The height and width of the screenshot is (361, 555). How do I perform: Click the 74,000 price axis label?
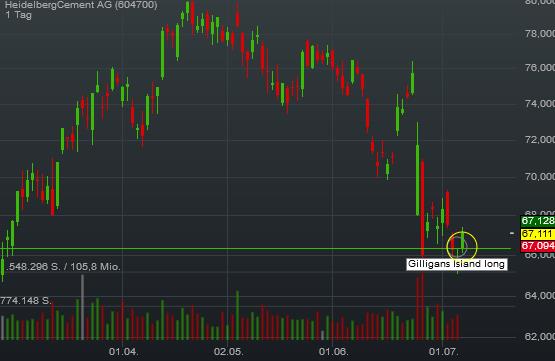(539, 104)
